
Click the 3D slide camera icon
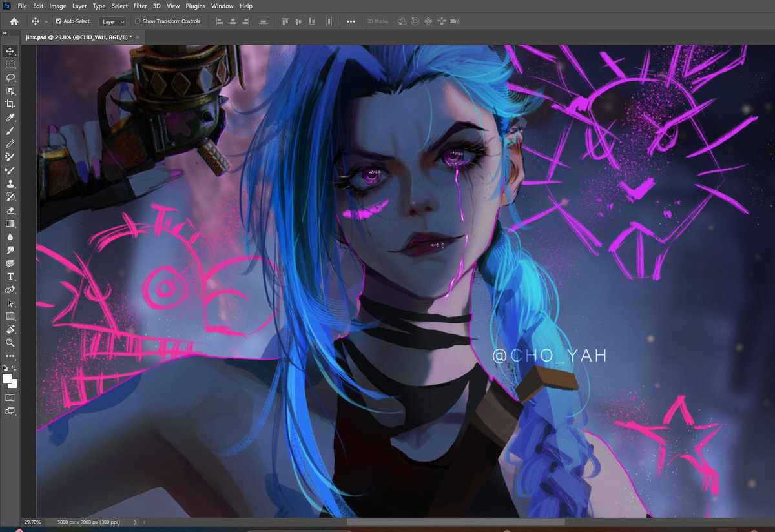[442, 21]
